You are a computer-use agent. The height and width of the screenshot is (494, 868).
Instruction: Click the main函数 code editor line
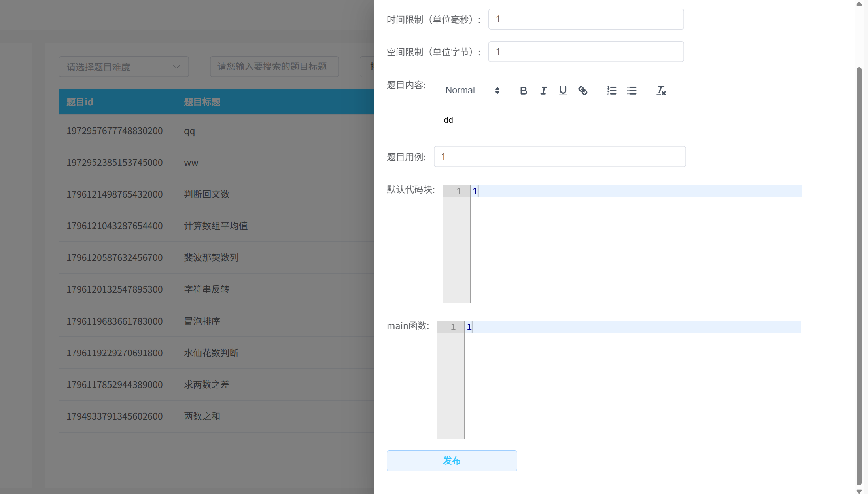[632, 327]
